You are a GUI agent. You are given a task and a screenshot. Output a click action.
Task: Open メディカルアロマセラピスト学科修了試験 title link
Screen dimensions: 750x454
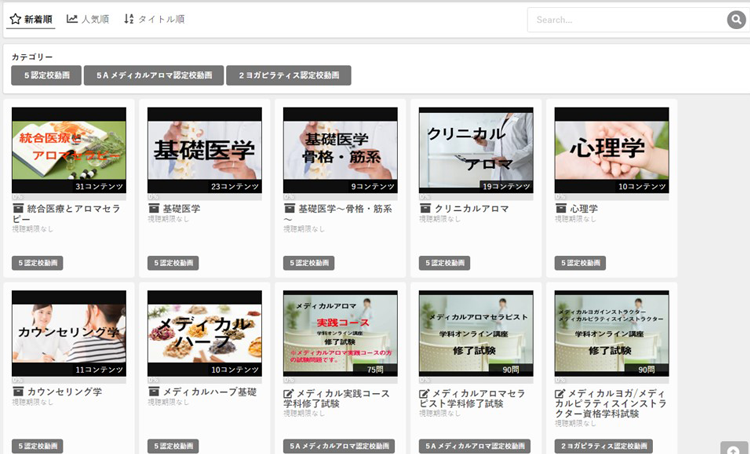473,399
